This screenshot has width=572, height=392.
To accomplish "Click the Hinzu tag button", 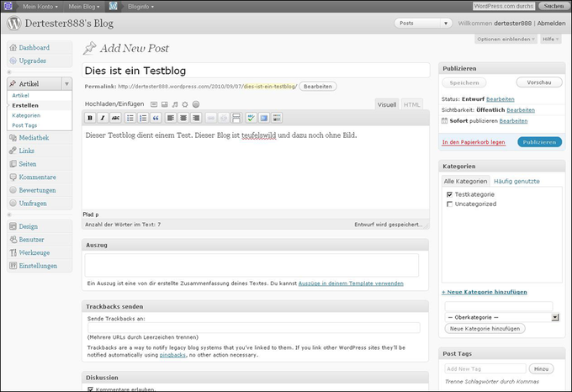I will (x=541, y=369).
